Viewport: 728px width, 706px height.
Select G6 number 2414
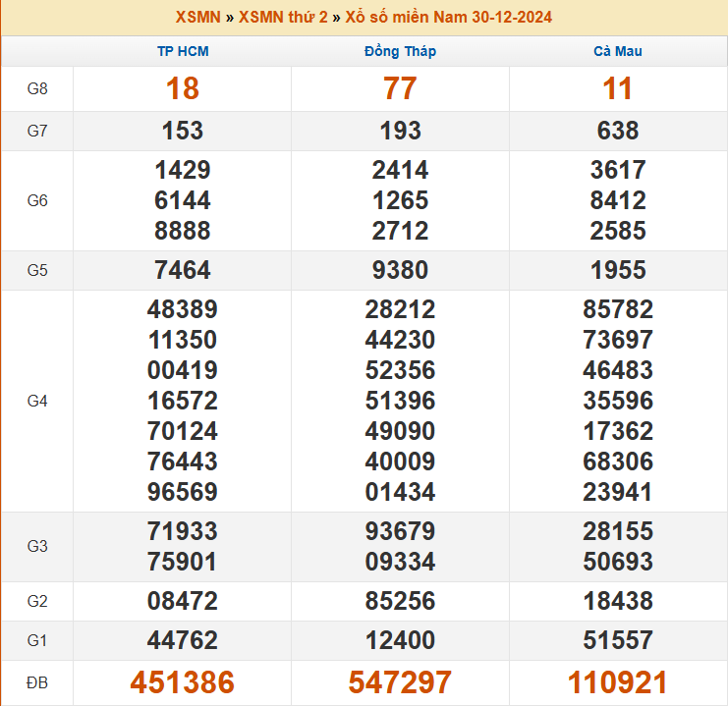400,170
